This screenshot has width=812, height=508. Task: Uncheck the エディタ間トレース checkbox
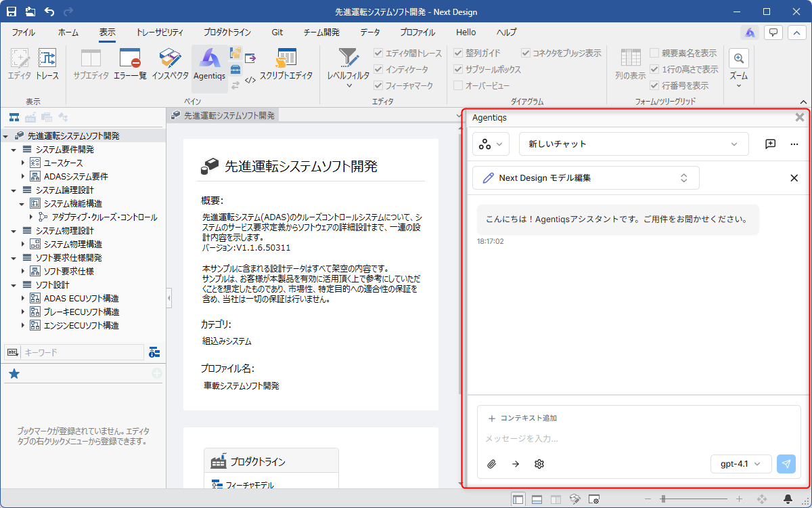pyautogui.click(x=379, y=53)
